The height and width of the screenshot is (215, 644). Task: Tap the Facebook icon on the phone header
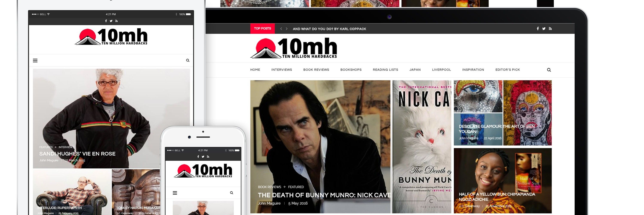point(198,157)
